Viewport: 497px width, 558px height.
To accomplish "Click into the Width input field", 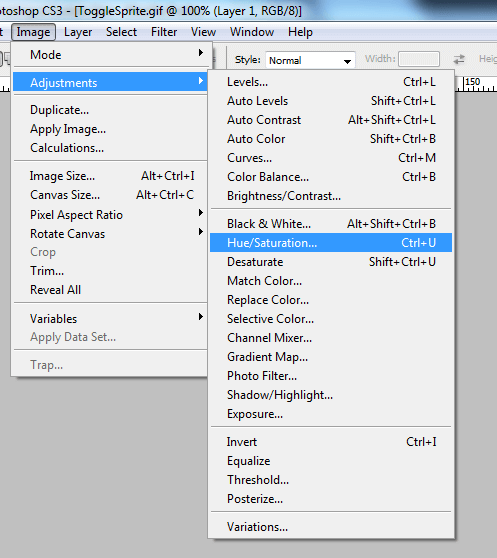I will [x=419, y=59].
